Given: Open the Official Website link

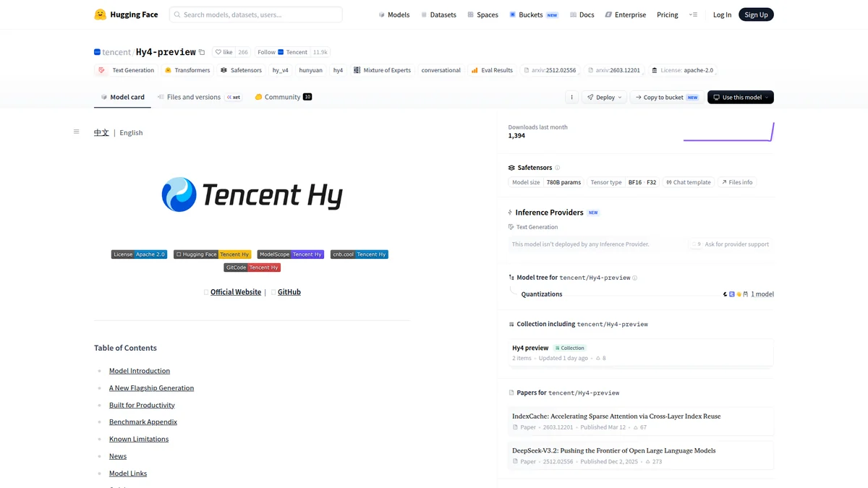Looking at the screenshot, I should click(236, 292).
